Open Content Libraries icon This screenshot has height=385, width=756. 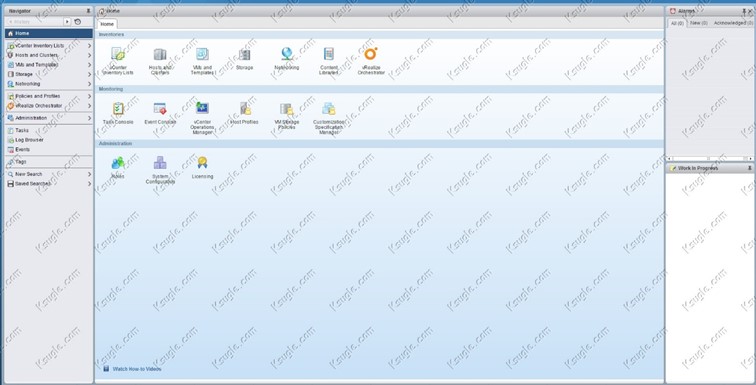329,54
